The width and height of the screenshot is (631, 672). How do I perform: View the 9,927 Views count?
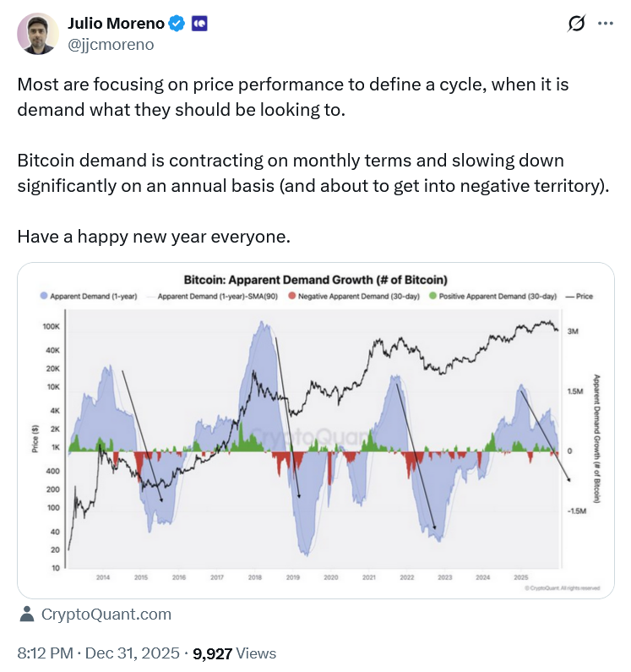pyautogui.click(x=235, y=653)
